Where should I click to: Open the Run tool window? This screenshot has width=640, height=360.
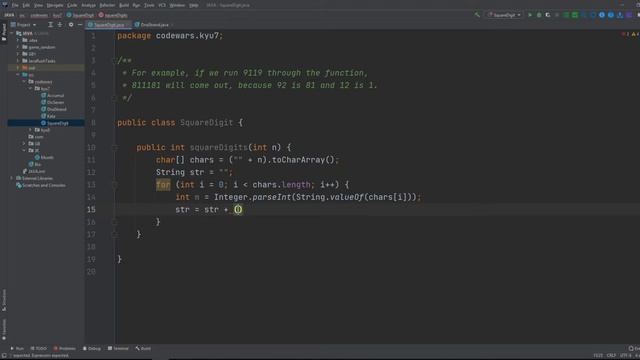click(x=17, y=349)
